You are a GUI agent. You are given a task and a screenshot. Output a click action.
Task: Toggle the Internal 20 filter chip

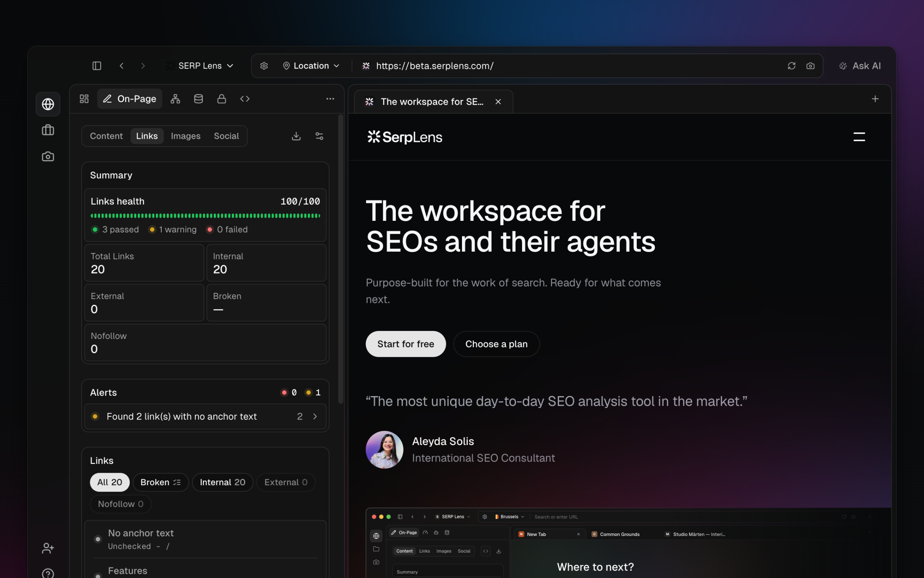223,482
